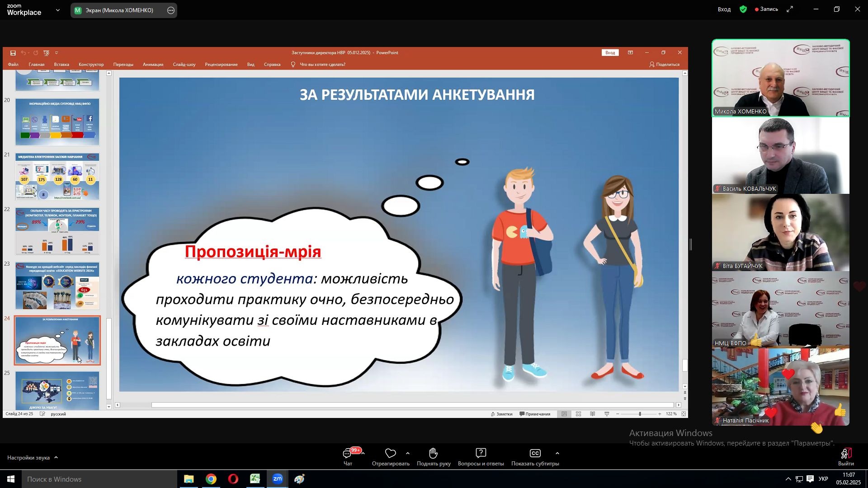Click the recording indicator Запись
868x488 pixels.
767,9
